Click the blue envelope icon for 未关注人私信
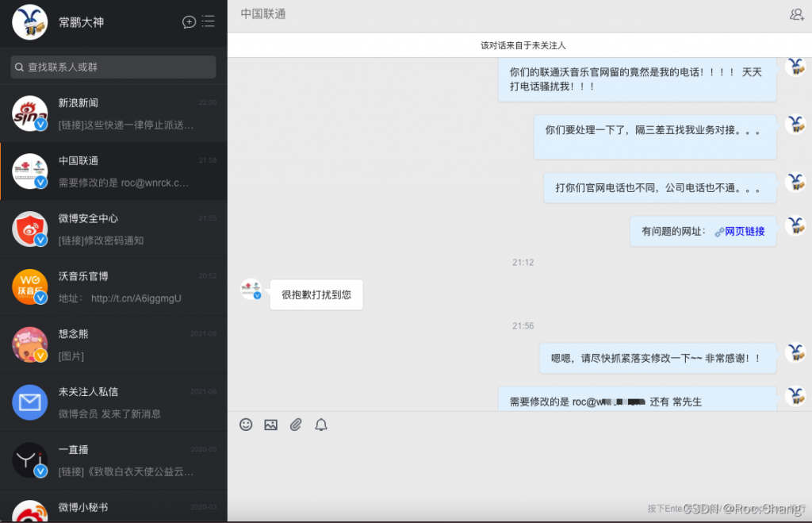Image resolution: width=812 pixels, height=523 pixels. (x=30, y=402)
